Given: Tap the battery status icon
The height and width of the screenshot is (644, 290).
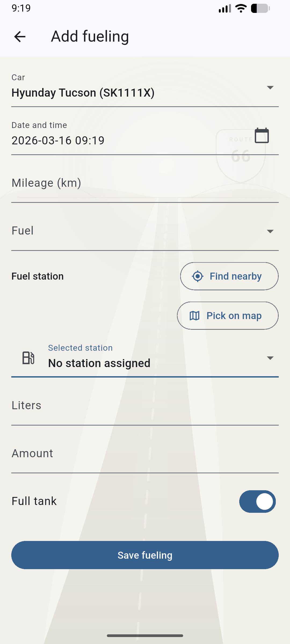Looking at the screenshot, I should (x=260, y=8).
